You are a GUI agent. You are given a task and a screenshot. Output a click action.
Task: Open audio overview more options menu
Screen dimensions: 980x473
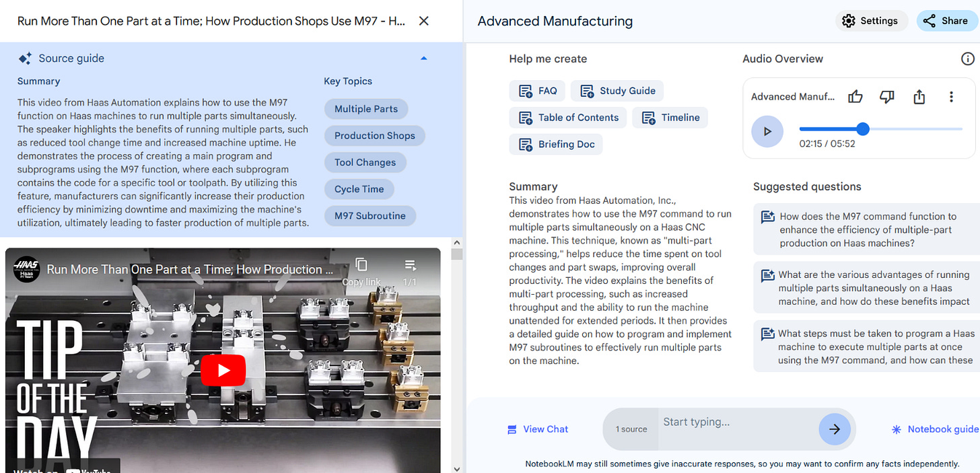[951, 97]
